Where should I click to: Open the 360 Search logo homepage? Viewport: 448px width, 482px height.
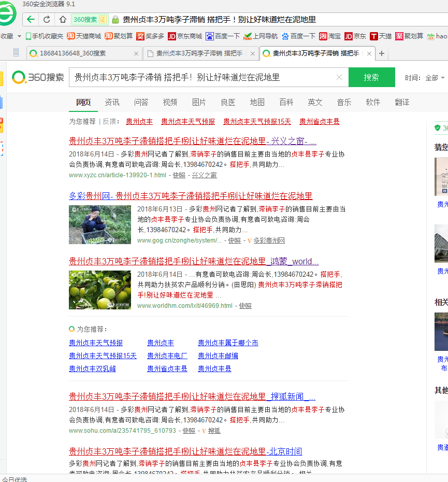point(38,77)
